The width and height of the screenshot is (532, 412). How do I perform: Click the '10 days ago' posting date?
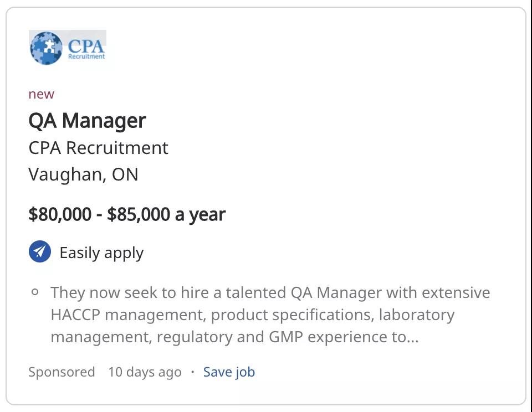145,372
